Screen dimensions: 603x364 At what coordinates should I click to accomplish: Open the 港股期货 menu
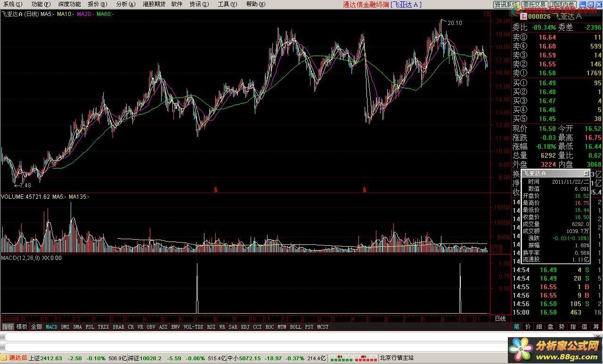[154, 4]
